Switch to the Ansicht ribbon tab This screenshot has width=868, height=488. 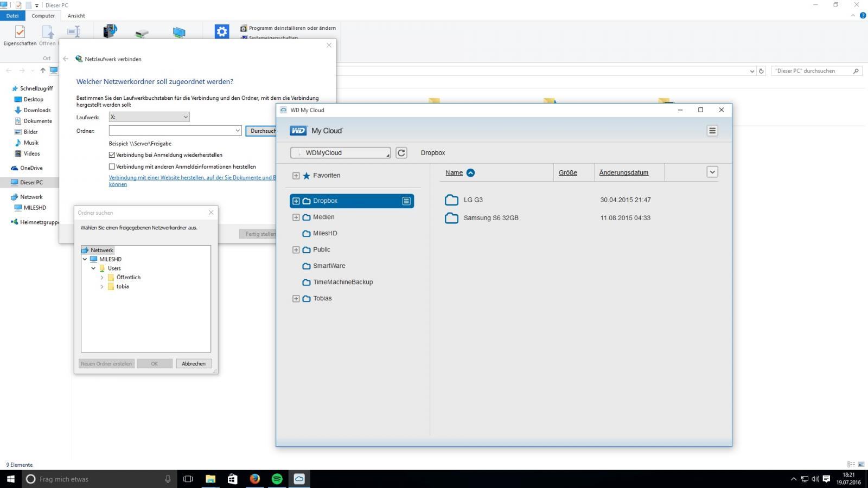(x=76, y=16)
